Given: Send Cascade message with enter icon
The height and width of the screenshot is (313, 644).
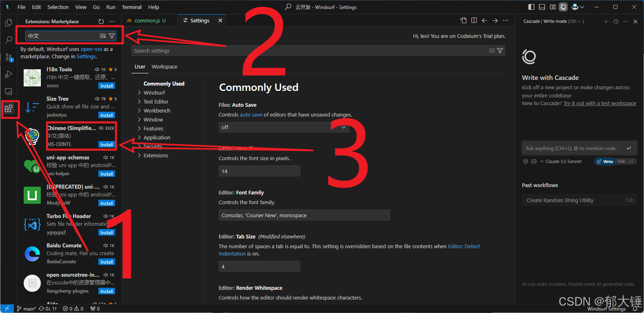Looking at the screenshot, I should click(629, 148).
